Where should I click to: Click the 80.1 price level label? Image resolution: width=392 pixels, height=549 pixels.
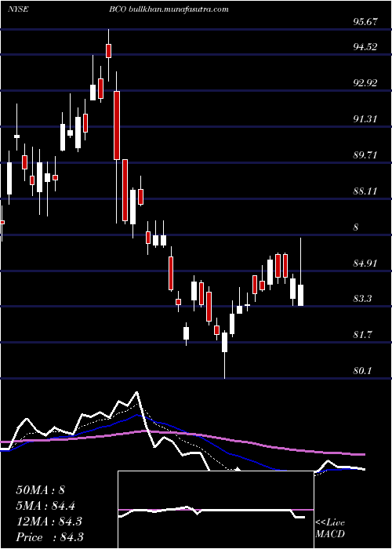(362, 371)
